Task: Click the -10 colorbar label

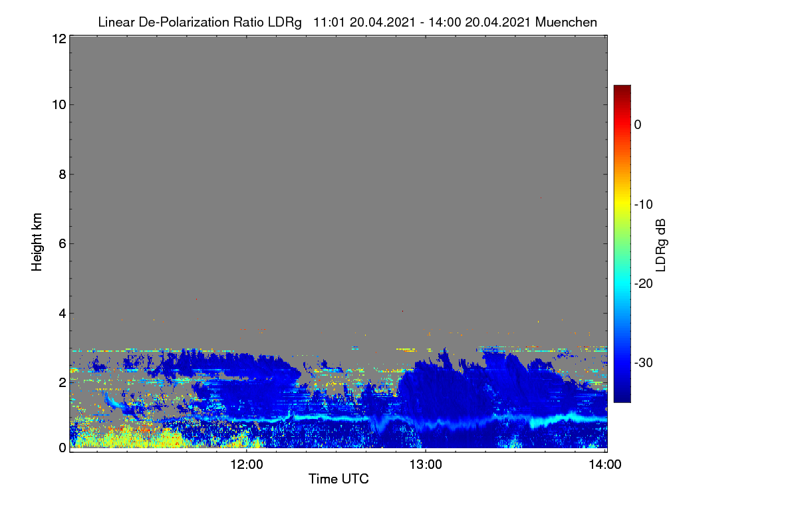Action: pyautogui.click(x=643, y=204)
